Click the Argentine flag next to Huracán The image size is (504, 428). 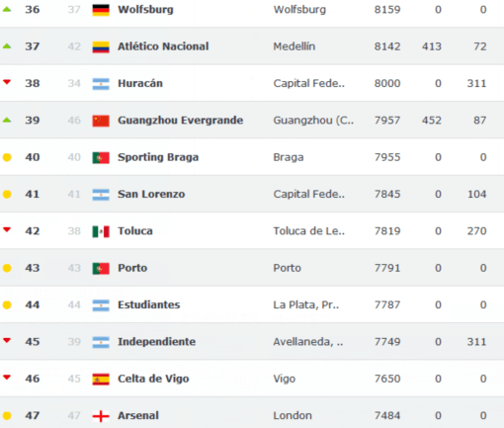[101, 84]
